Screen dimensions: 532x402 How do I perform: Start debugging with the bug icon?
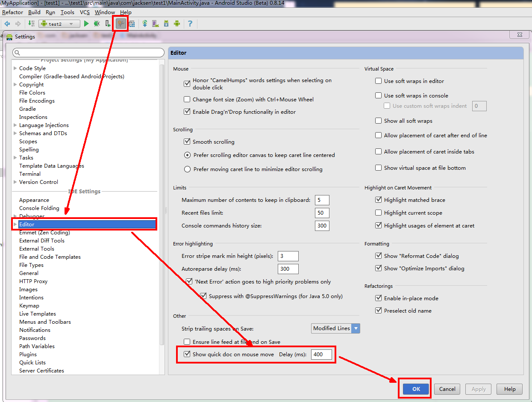97,24
